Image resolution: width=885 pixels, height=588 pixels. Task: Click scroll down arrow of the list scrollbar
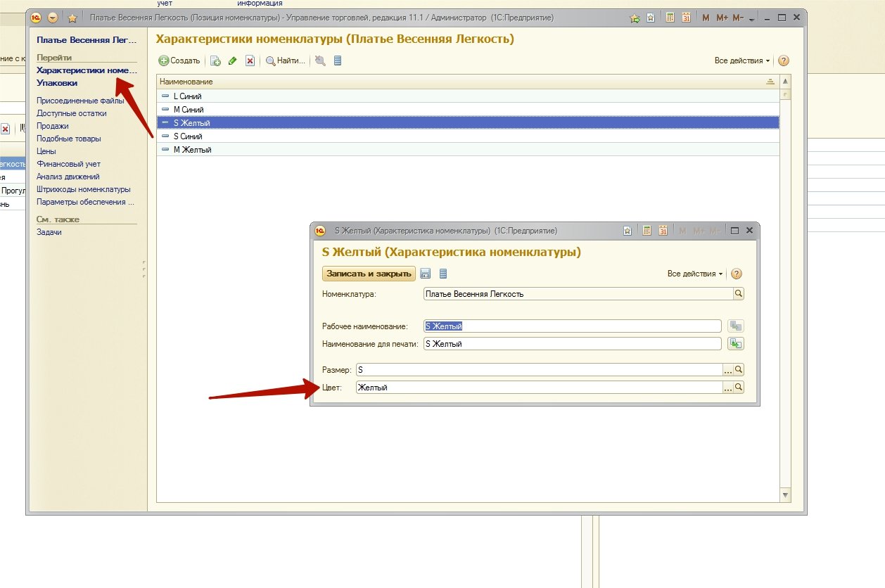786,496
